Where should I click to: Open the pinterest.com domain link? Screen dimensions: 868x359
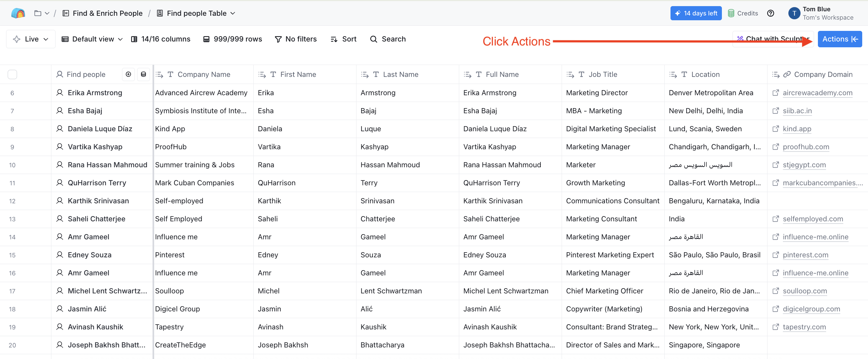[x=805, y=255]
